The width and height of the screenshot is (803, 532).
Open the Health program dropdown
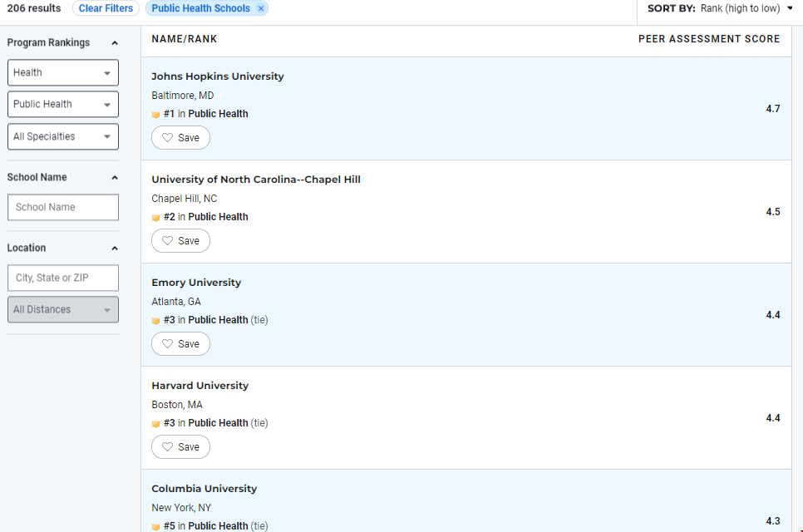pos(63,73)
